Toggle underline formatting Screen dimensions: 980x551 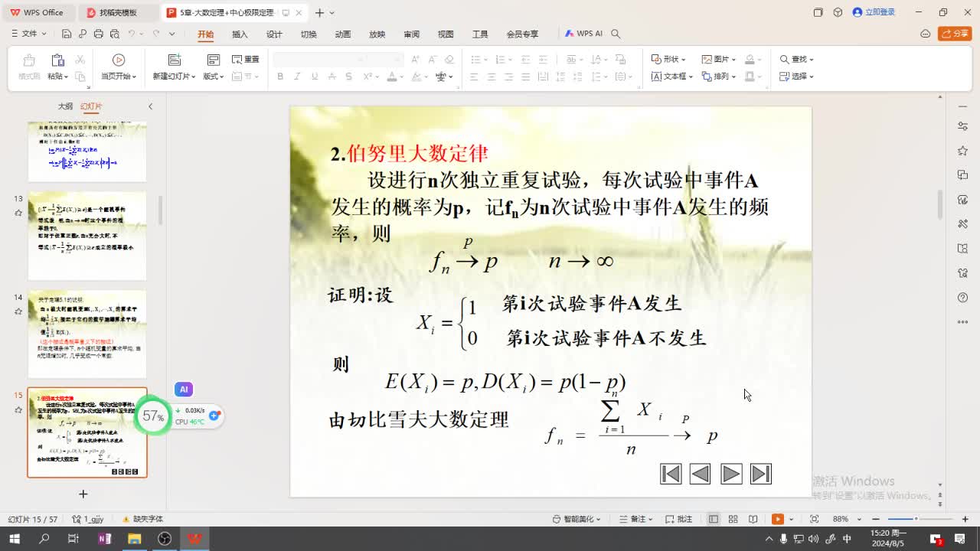(315, 77)
